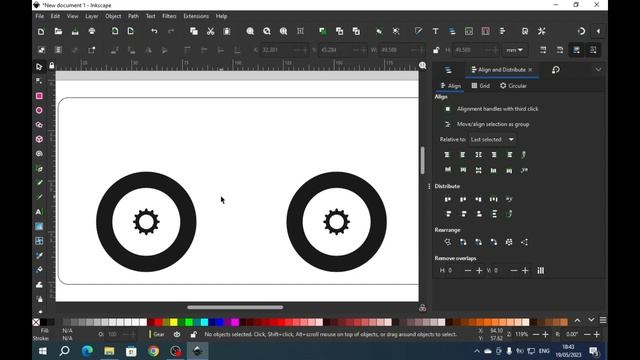Screen dimensions: 640x360
Task: Click distribute left edges equidistantly icon
Action: coord(448,199)
